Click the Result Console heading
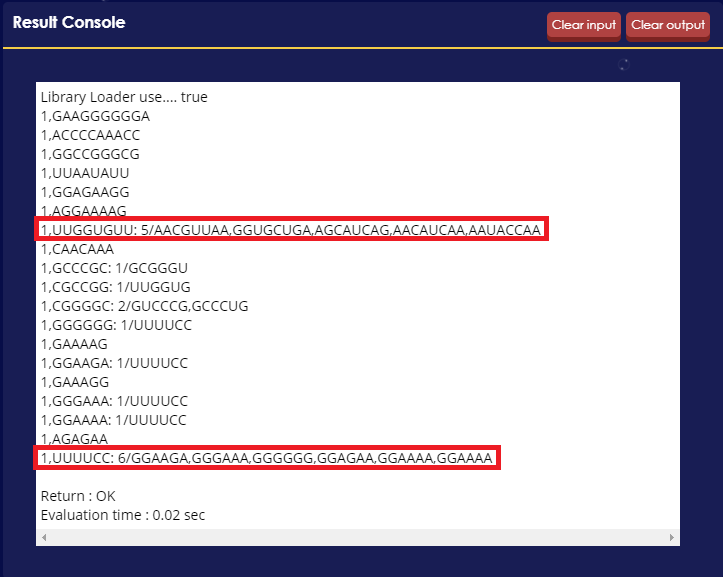The image size is (723, 577). click(69, 23)
